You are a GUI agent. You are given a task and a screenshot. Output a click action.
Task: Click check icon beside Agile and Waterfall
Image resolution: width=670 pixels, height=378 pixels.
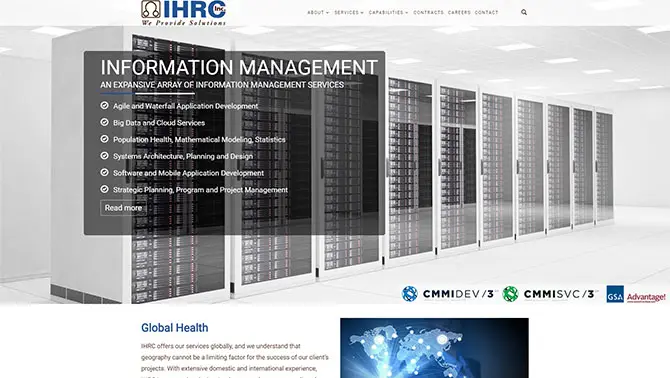click(104, 105)
